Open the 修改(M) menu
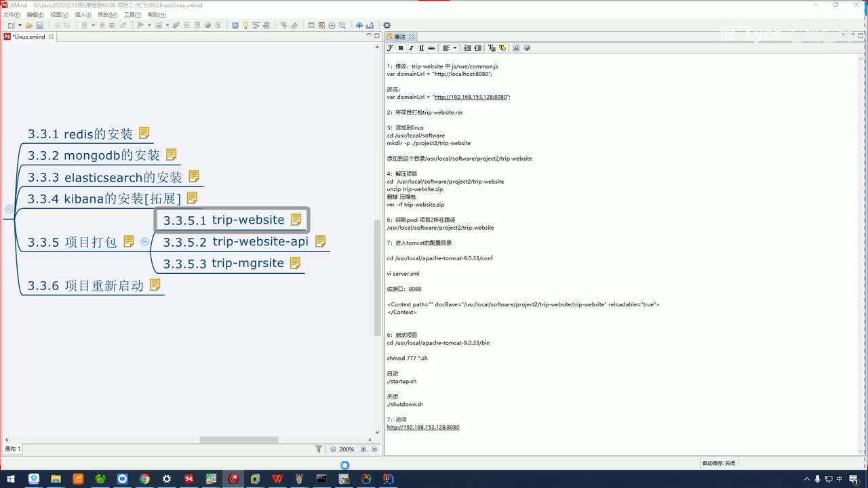868x488 pixels. coord(107,14)
